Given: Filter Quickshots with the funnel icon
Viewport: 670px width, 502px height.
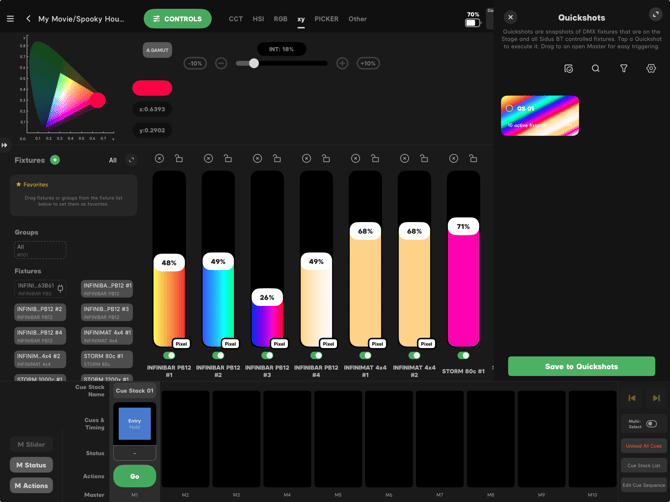Looking at the screenshot, I should [x=624, y=68].
